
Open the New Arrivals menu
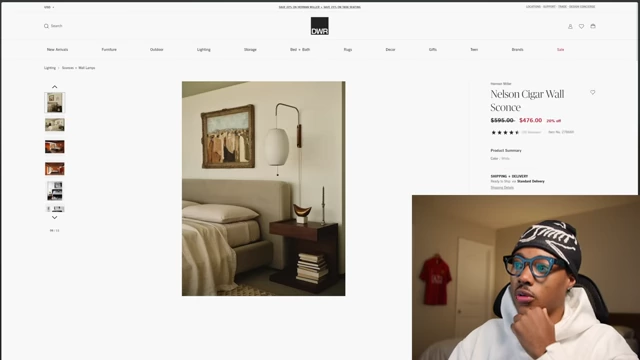point(58,49)
